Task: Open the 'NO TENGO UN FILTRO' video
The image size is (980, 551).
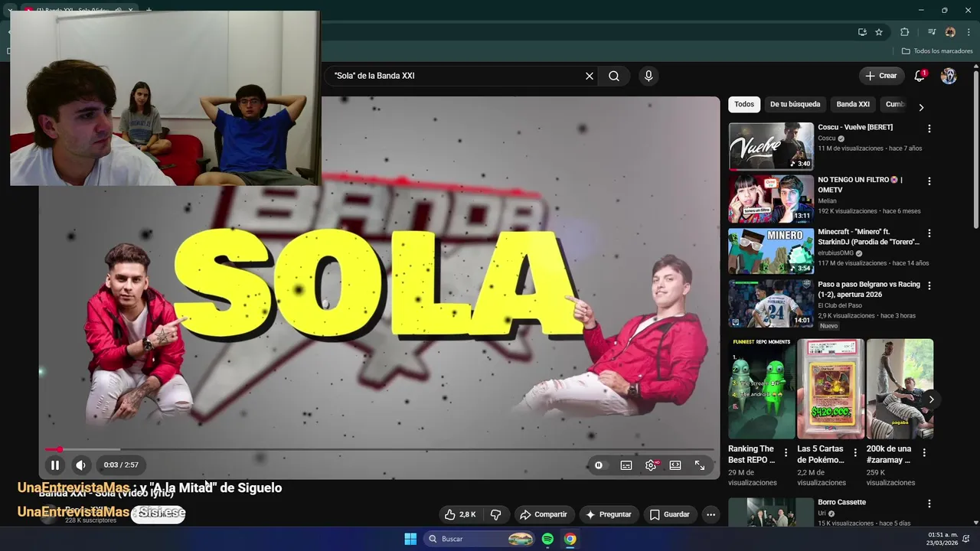Action: [x=771, y=198]
